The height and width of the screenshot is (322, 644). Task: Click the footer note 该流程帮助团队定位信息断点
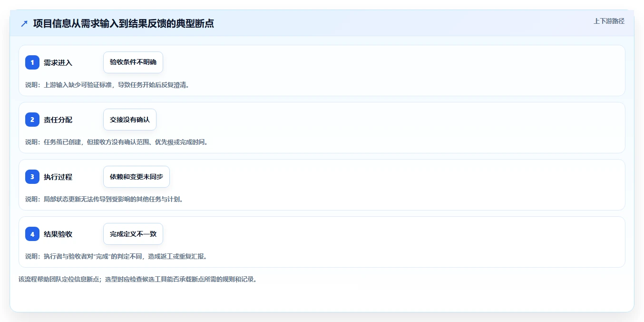tap(138, 279)
